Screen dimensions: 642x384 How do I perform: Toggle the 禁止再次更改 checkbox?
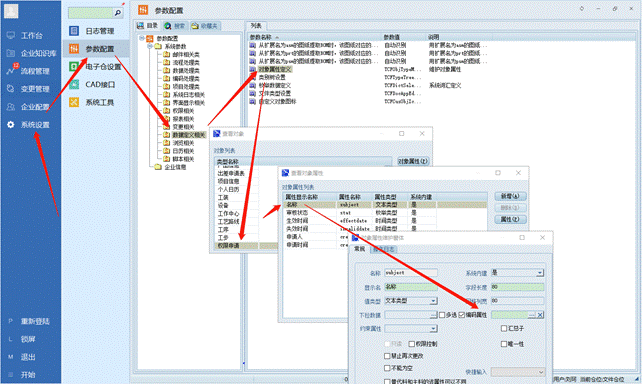(387, 356)
